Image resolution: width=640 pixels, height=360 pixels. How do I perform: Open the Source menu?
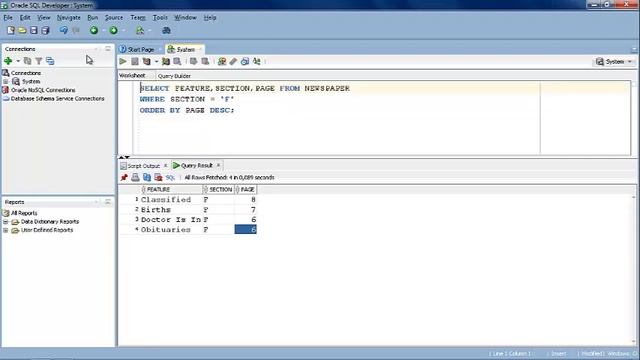point(114,18)
